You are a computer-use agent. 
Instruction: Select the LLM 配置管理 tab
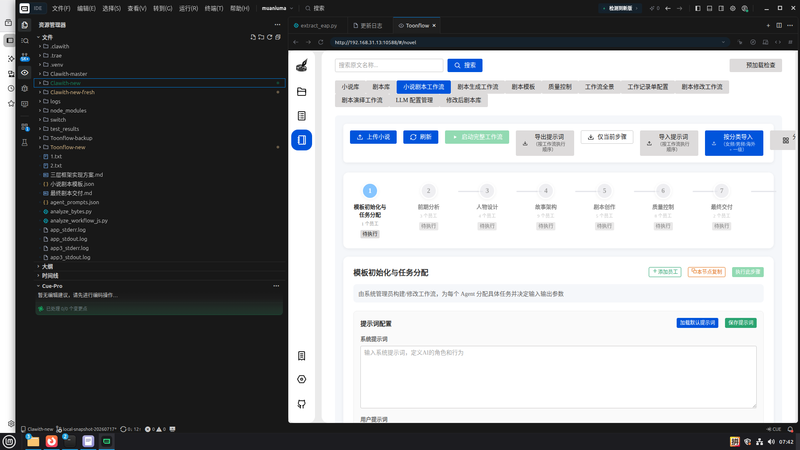(414, 100)
